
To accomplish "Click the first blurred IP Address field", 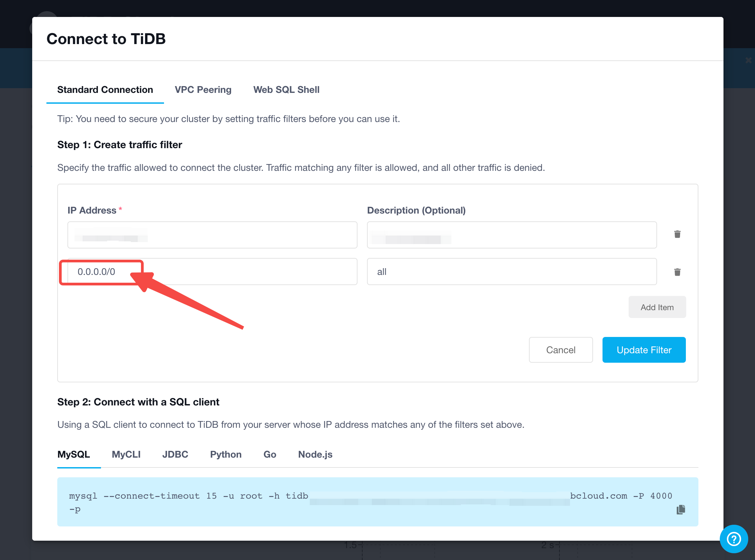I will pyautogui.click(x=212, y=235).
